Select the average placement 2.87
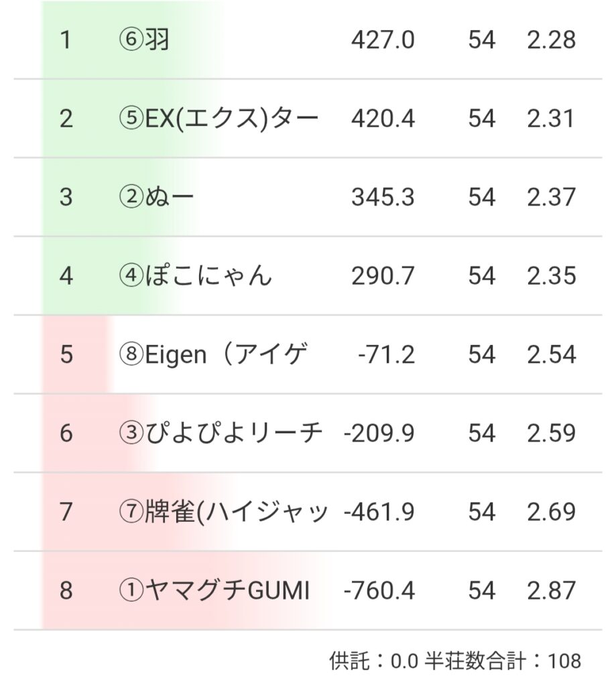 coord(551,591)
